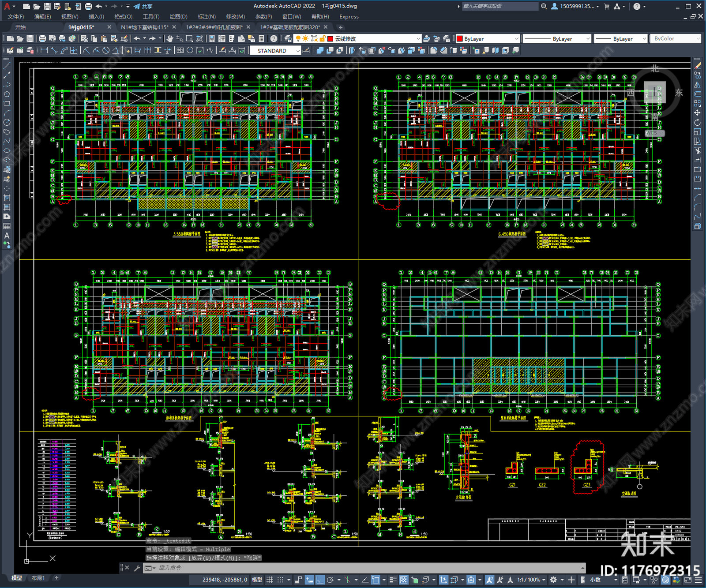Viewport: 706px width, 588px height.
Task: Click the 模型 model space button in status bar
Action: (x=257, y=580)
